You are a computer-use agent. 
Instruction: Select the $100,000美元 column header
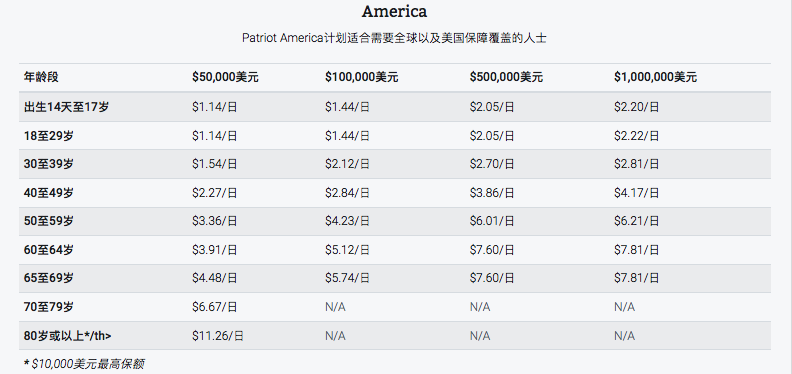362,77
